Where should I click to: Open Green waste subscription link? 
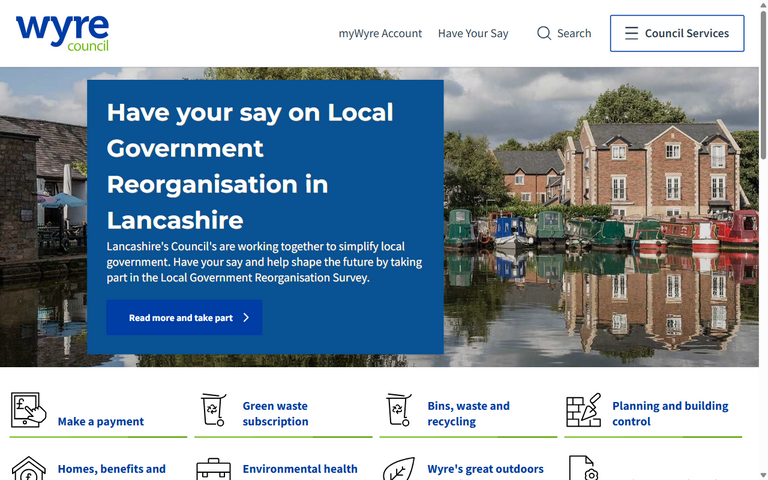(275, 414)
